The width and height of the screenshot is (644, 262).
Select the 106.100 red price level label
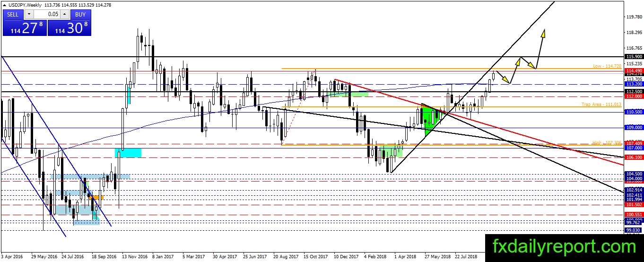634,157
